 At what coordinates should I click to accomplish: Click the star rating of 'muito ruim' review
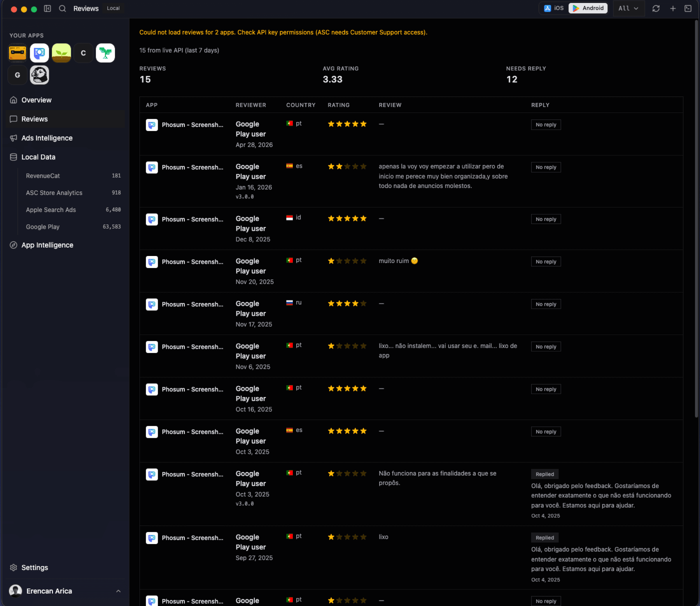click(347, 261)
